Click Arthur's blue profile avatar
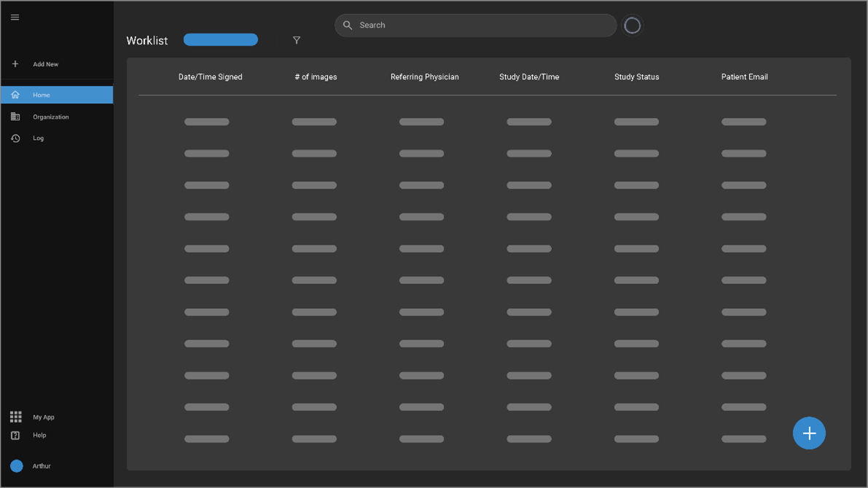Viewport: 868px width, 488px height. [17, 466]
